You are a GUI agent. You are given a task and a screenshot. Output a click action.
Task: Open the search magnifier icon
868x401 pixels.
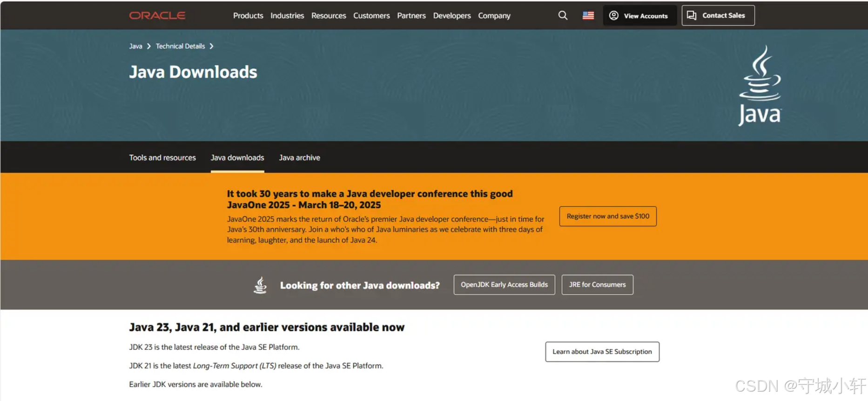coord(563,15)
